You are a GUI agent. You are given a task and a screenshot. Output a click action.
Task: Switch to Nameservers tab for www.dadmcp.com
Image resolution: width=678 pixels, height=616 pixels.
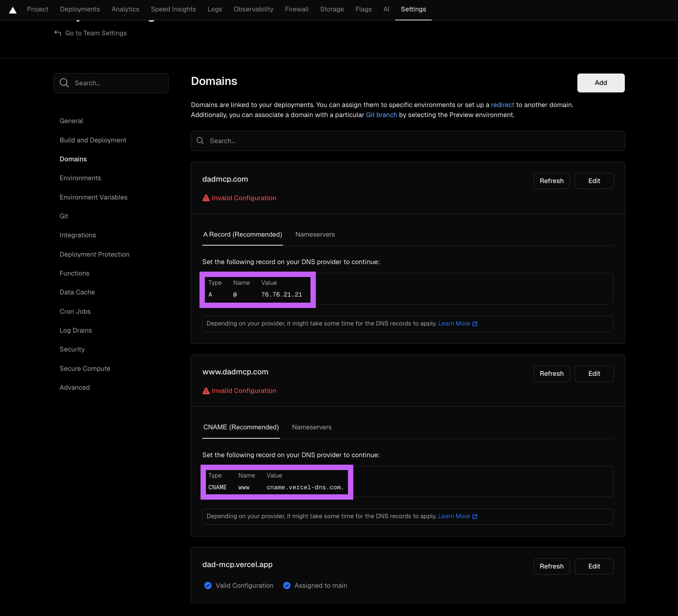tap(312, 427)
